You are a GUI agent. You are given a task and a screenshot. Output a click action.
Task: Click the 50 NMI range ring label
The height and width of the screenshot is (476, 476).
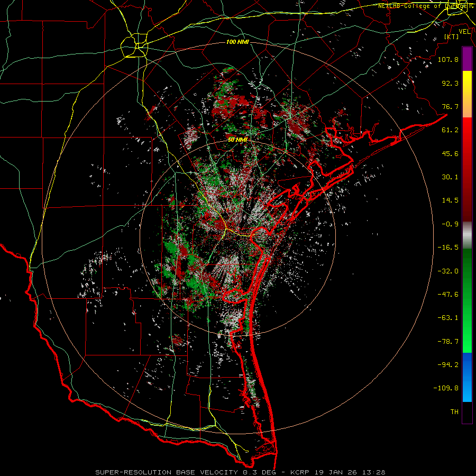237,140
